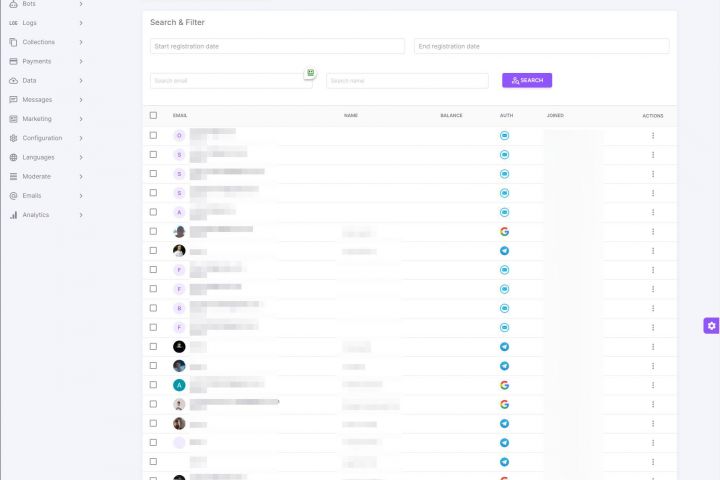The height and width of the screenshot is (480, 720).
Task: Click the Payments card icon in sidebar
Action: [13, 61]
